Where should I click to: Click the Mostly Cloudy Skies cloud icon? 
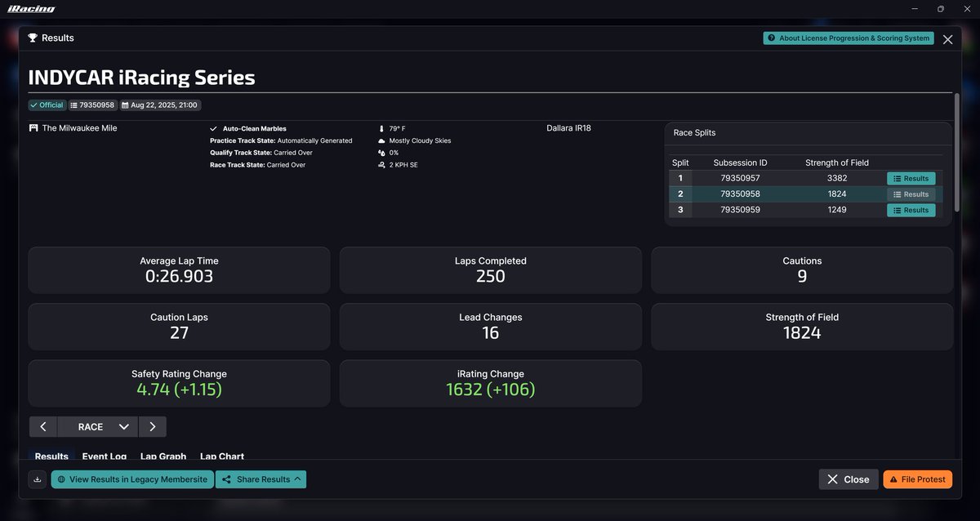(x=381, y=140)
